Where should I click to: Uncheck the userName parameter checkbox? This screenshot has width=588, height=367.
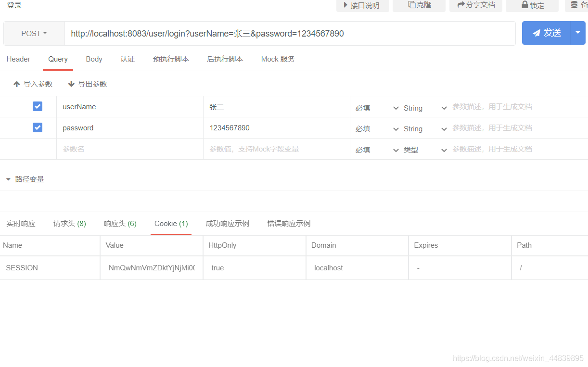pos(38,106)
